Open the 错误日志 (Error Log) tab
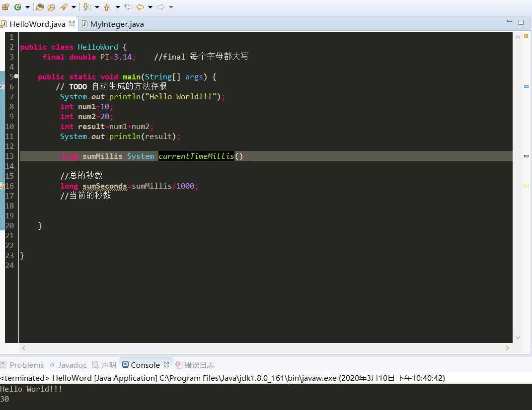This screenshot has height=410, width=532. click(195, 365)
